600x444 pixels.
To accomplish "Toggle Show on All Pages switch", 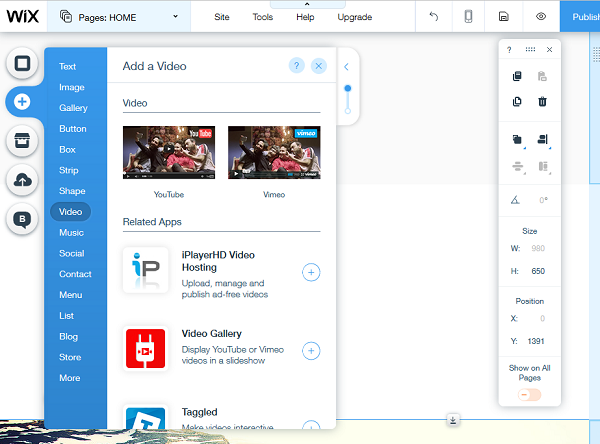I will 530,395.
